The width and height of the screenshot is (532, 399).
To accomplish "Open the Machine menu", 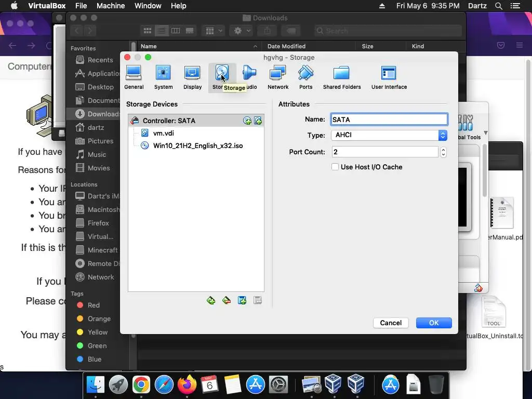I will pyautogui.click(x=111, y=6).
